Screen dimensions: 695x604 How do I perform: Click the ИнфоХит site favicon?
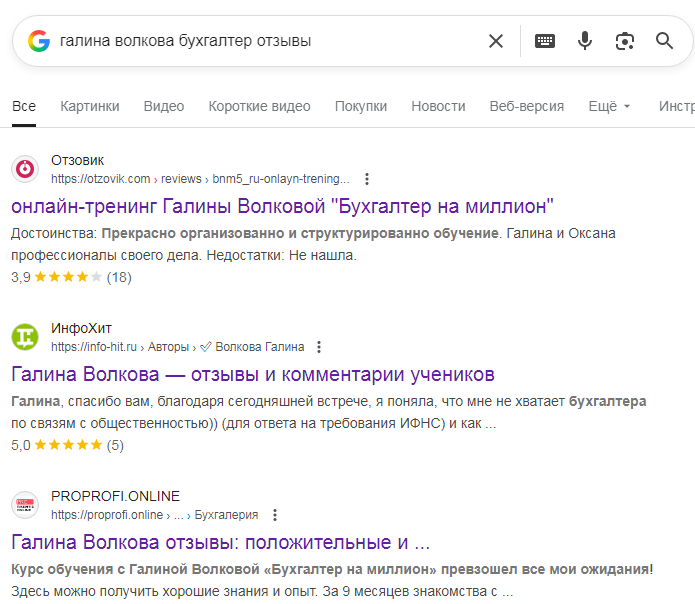click(x=25, y=337)
